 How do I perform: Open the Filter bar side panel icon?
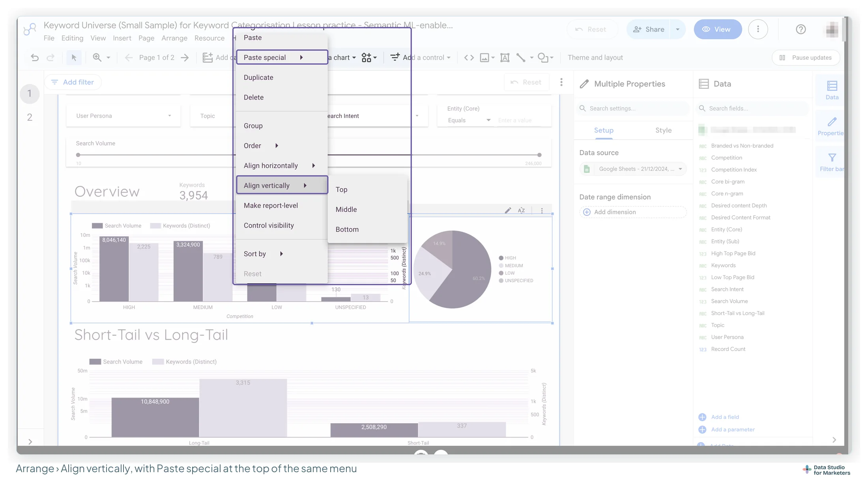832,162
